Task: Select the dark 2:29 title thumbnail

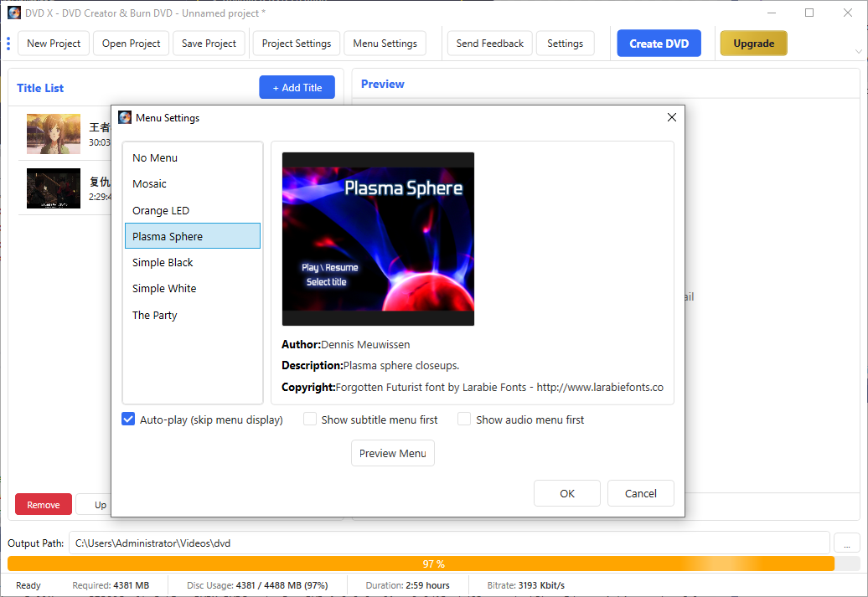Action: click(x=53, y=188)
